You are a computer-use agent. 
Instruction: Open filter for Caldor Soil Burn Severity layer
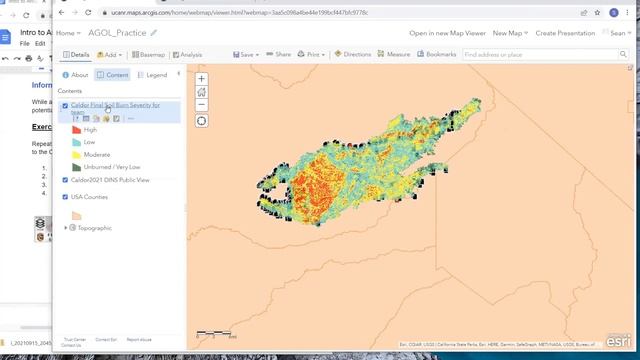click(x=106, y=118)
